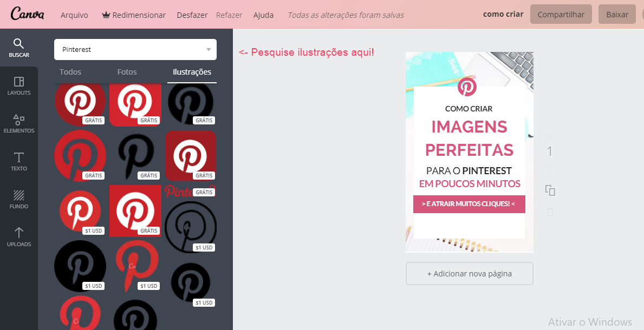644x330 pixels.
Task: Pick red rounded-square Pinterest logo, first row
Action: tap(135, 104)
